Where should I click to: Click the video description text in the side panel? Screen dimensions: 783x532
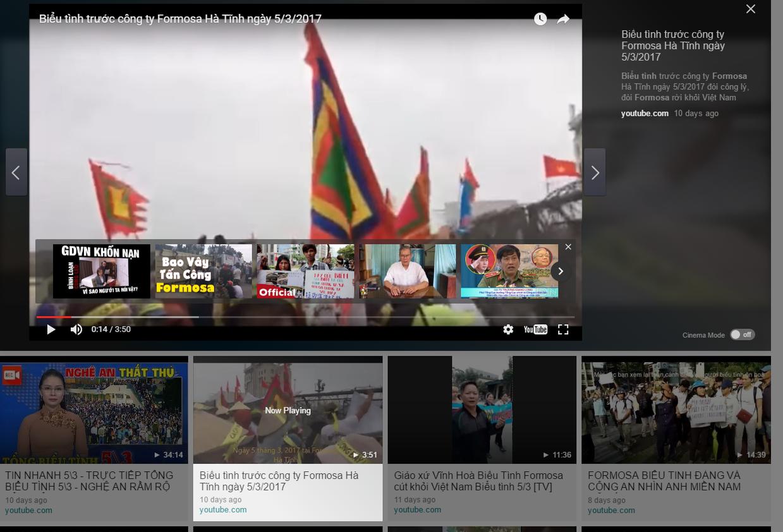click(685, 87)
